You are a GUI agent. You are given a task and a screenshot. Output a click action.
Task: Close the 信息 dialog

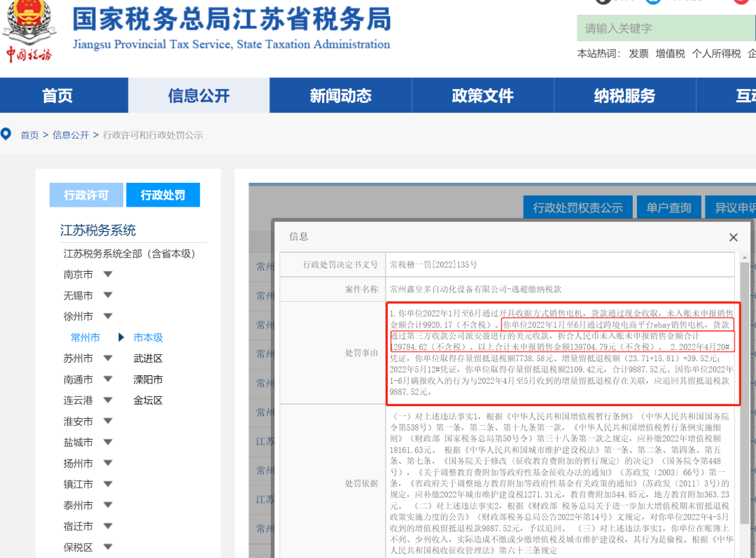[734, 237]
